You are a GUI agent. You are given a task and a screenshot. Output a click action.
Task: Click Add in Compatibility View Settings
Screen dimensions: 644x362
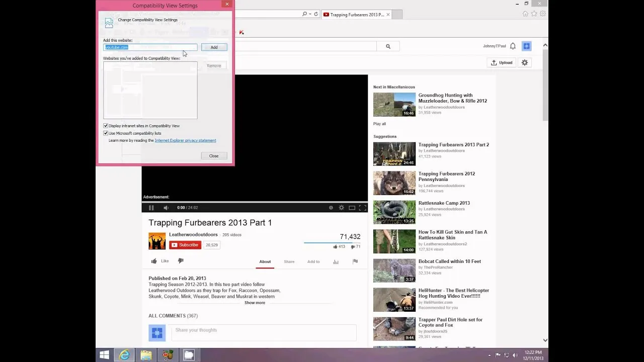214,47
